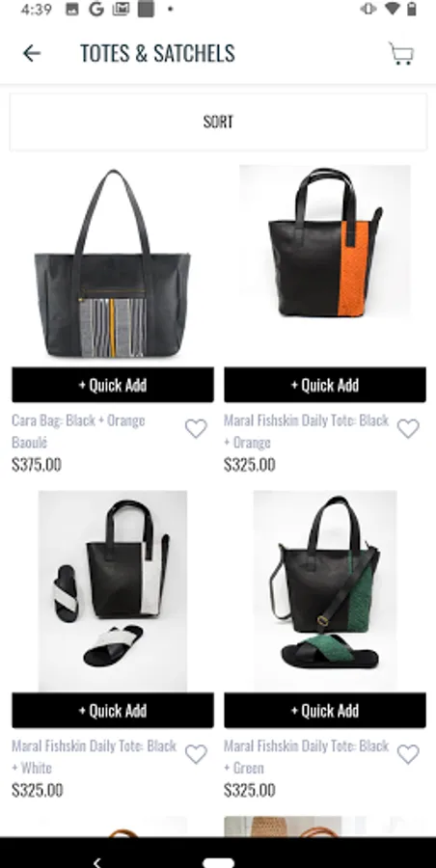Quick Add Black + White fishskin tote
Image resolution: width=436 pixels, height=868 pixels.
tap(113, 710)
